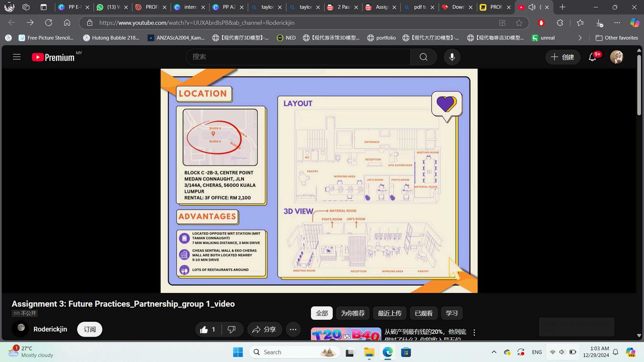Open the YouTube guide hamburger menu
Image resolution: width=644 pixels, height=362 pixels.
tap(17, 57)
